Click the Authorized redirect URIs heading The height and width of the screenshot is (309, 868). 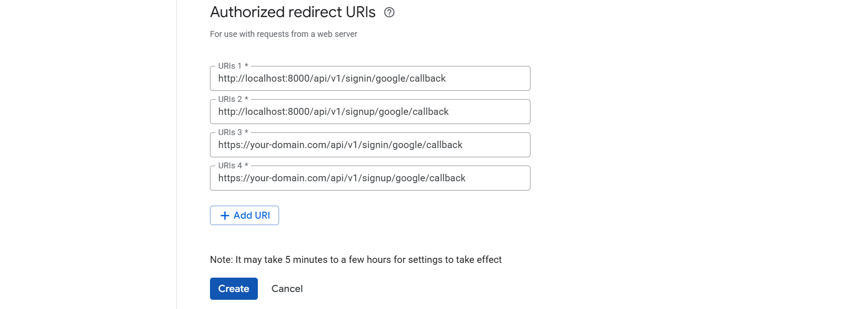click(x=292, y=12)
